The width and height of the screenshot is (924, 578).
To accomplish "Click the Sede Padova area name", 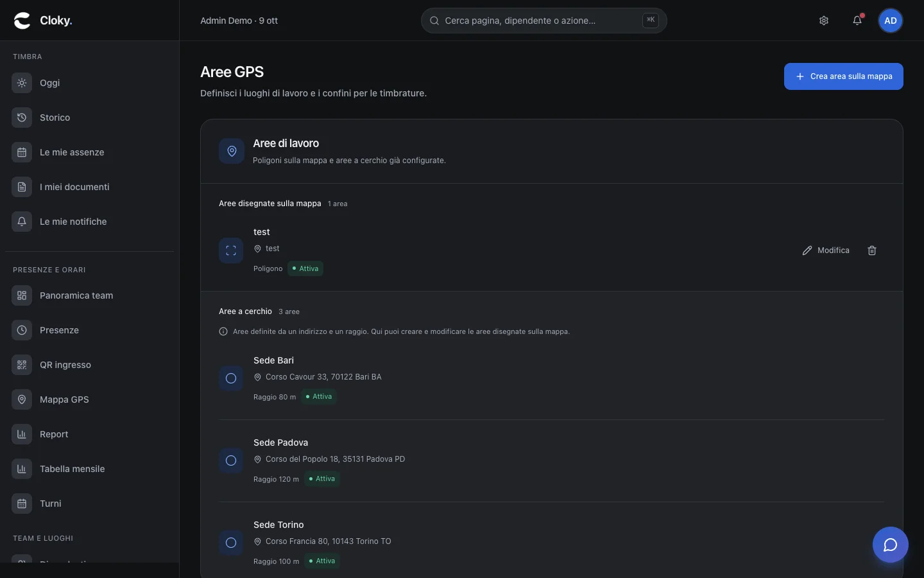I will pos(280,442).
